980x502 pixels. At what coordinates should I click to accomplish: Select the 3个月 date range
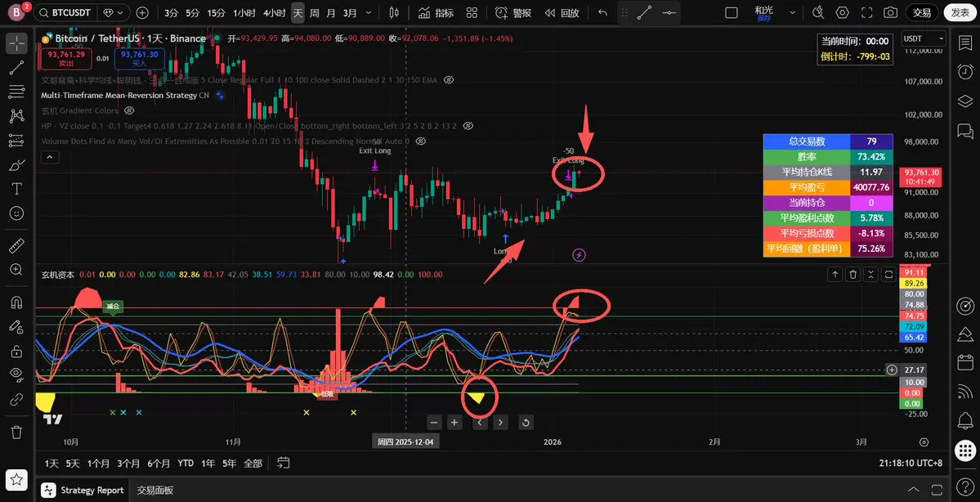point(128,464)
